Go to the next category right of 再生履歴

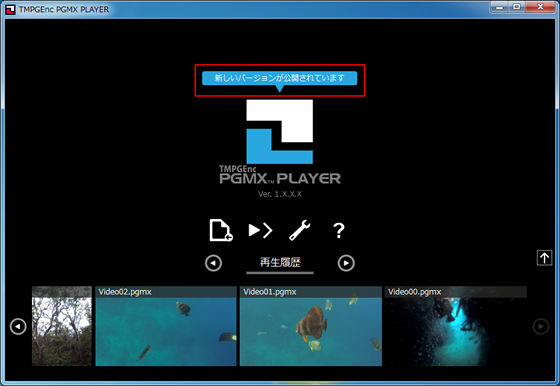[x=346, y=263]
